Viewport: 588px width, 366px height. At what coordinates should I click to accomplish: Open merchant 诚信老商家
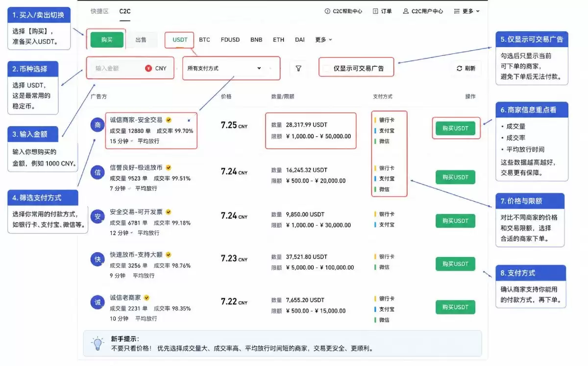125,297
